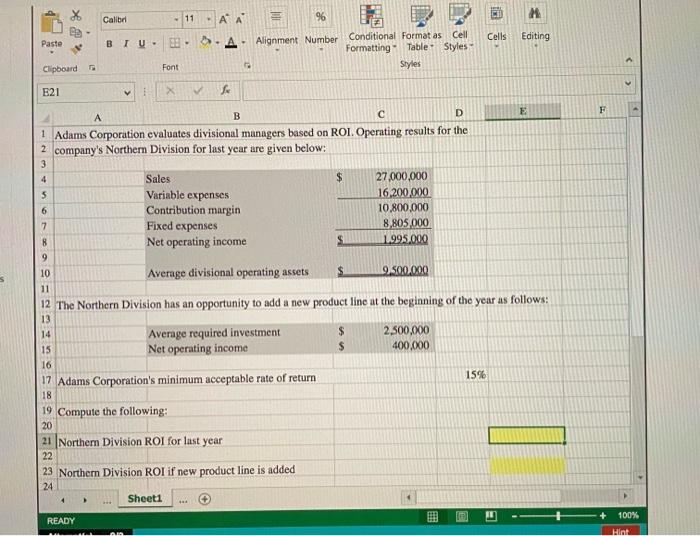Open the Font Color dropdown arrow

point(244,43)
